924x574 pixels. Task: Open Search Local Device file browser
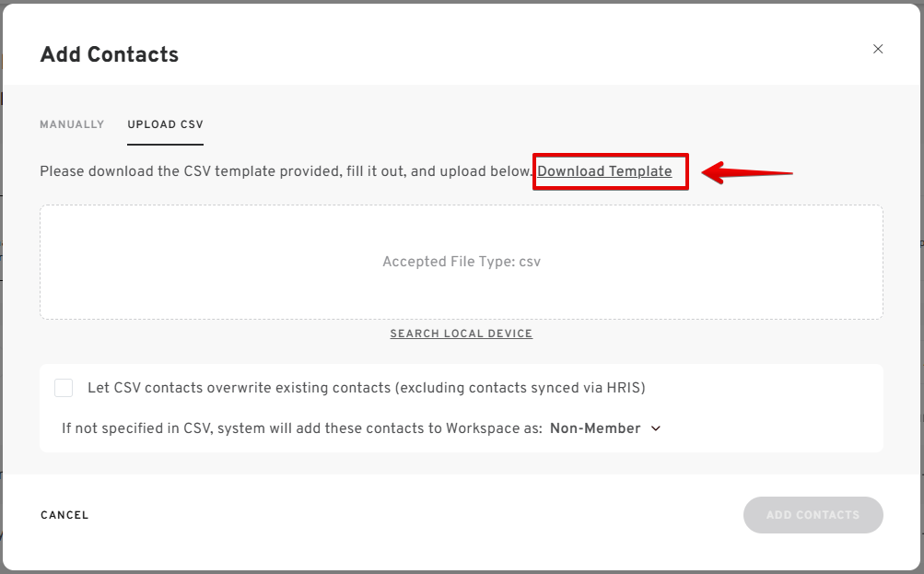click(x=461, y=334)
